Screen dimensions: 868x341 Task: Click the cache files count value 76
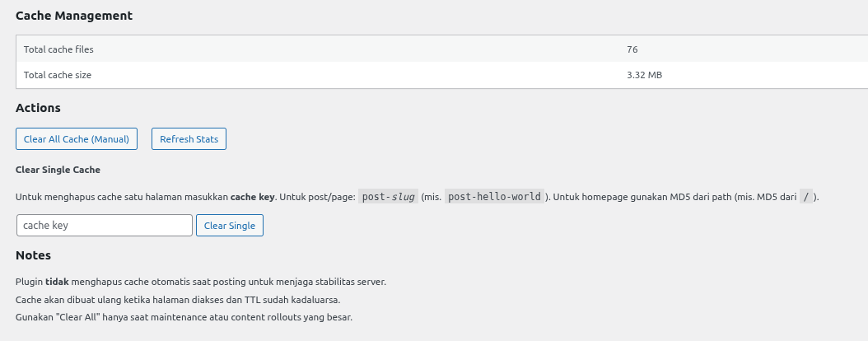(x=632, y=49)
